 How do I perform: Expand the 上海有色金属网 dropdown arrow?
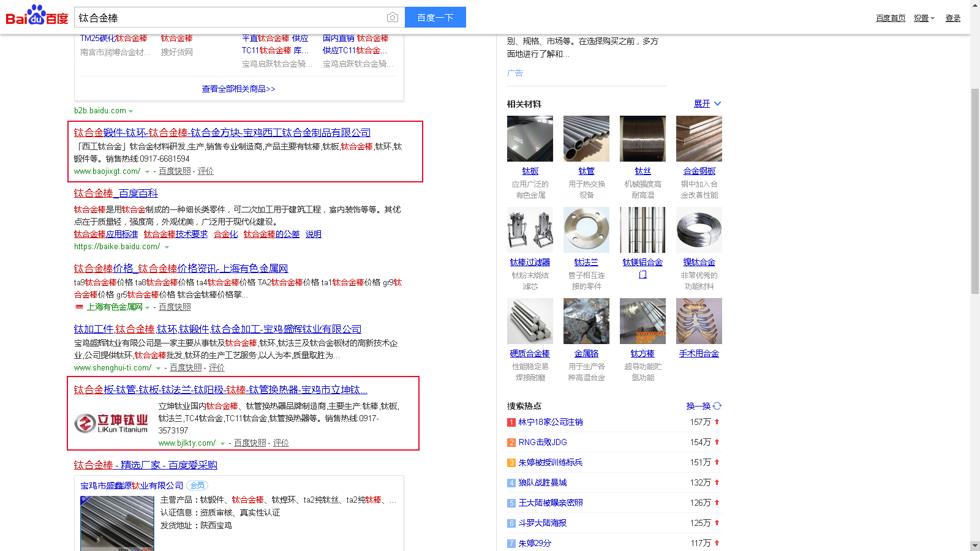pyautogui.click(x=148, y=308)
